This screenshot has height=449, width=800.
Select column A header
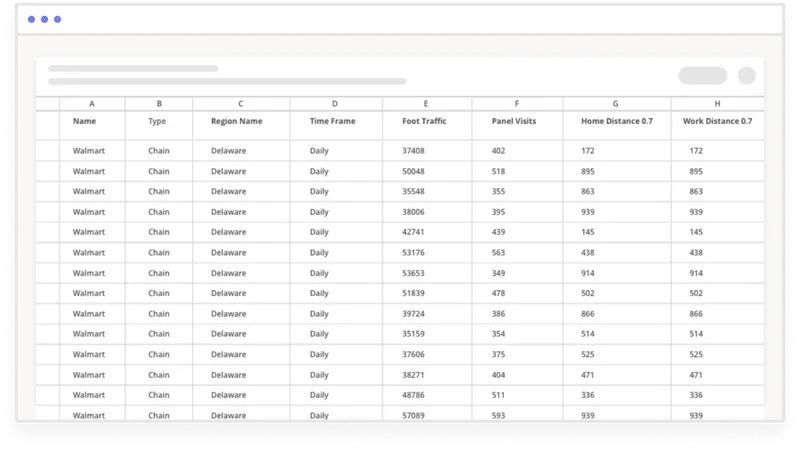[x=92, y=104]
